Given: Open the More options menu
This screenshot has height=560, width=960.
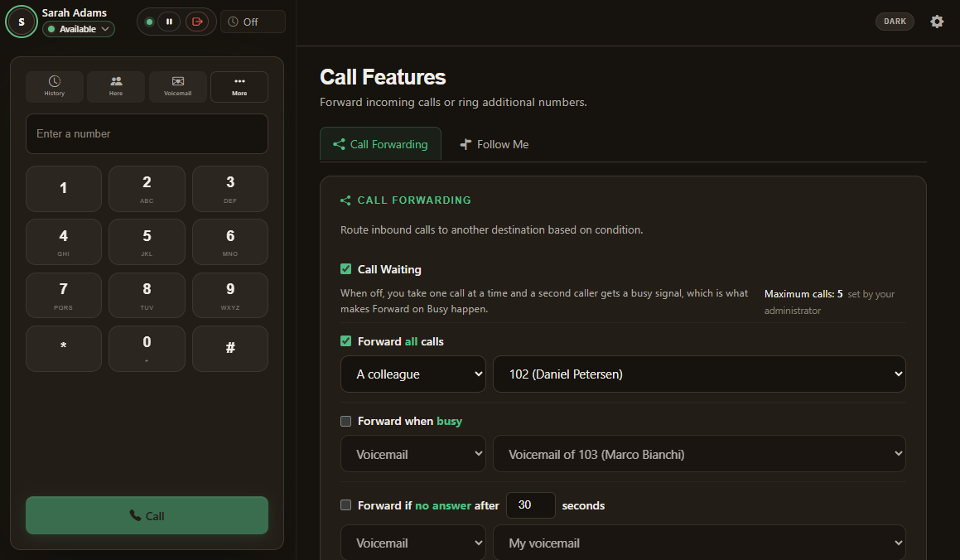Looking at the screenshot, I should 239,87.
